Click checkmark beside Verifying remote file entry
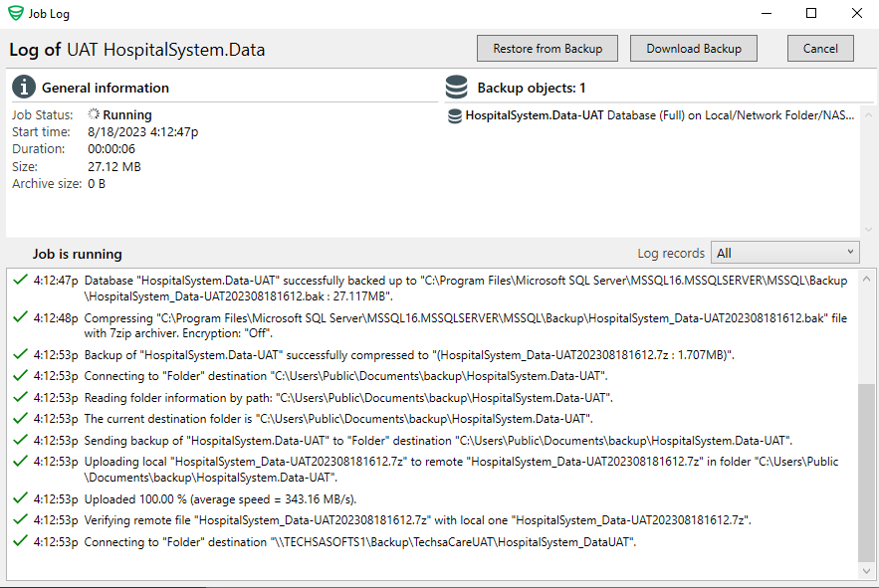This screenshot has height=588, width=879. [x=19, y=519]
